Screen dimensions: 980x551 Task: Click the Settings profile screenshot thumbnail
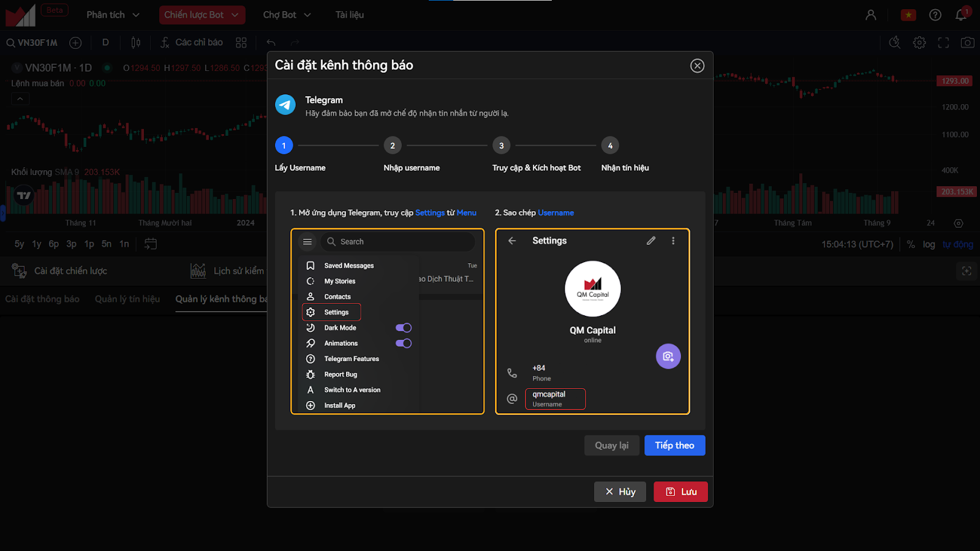[x=592, y=321]
